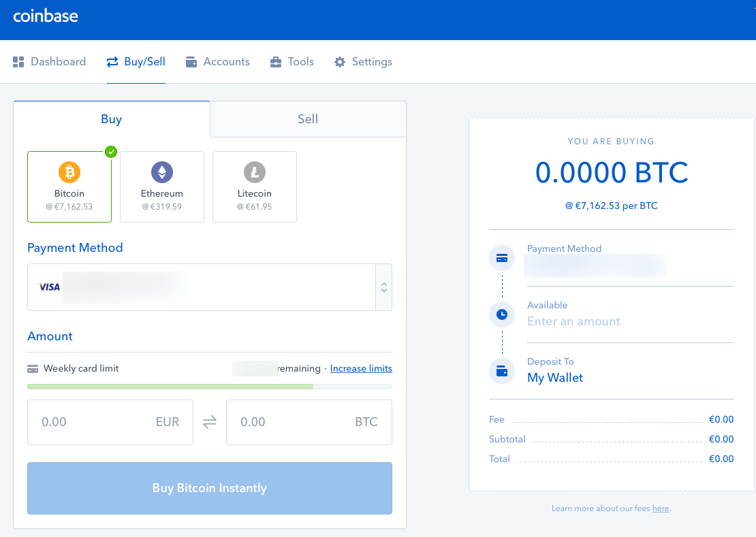Viewport: 756px width, 537px height.
Task: Switch to the Buy tab
Action: pos(112,119)
